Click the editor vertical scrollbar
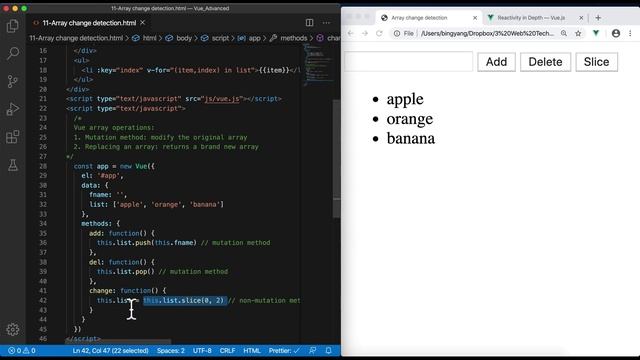 (x=336, y=159)
